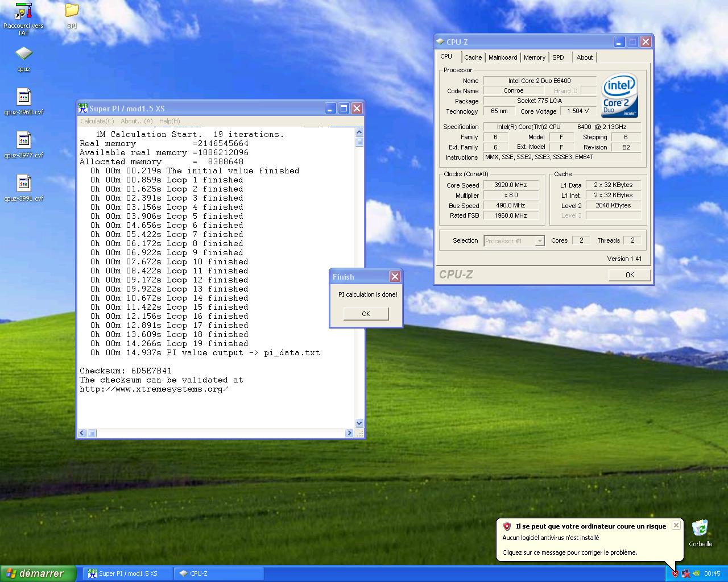Click OK button in CPU-Z window

630,275
